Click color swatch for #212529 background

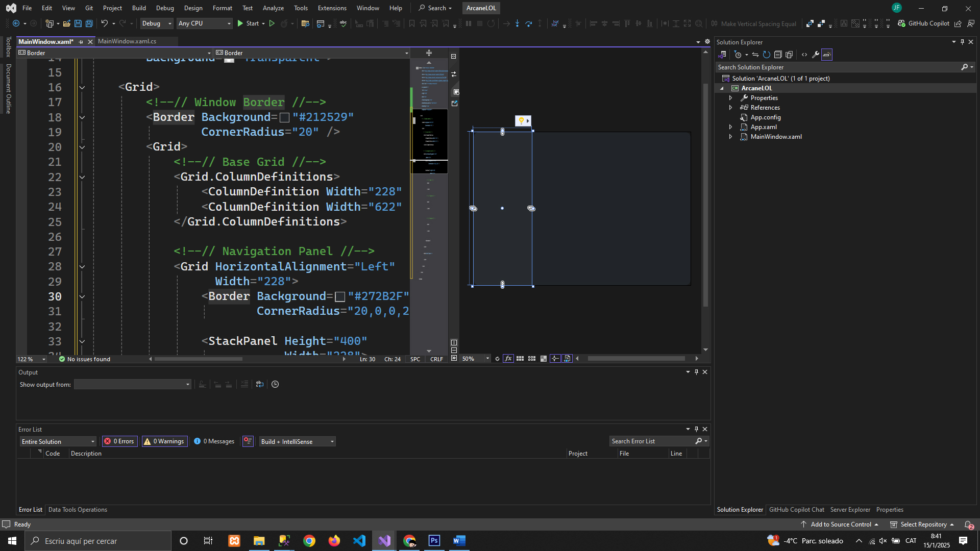[285, 118]
